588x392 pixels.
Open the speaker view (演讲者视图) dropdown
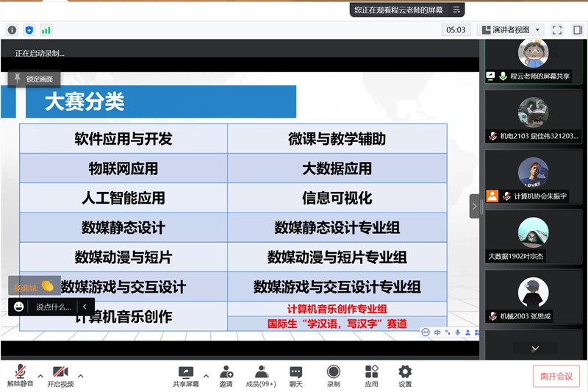pyautogui.click(x=510, y=30)
